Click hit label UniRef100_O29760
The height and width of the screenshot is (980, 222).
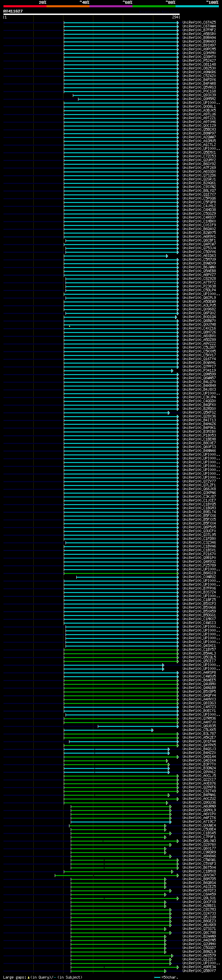point(199,844)
